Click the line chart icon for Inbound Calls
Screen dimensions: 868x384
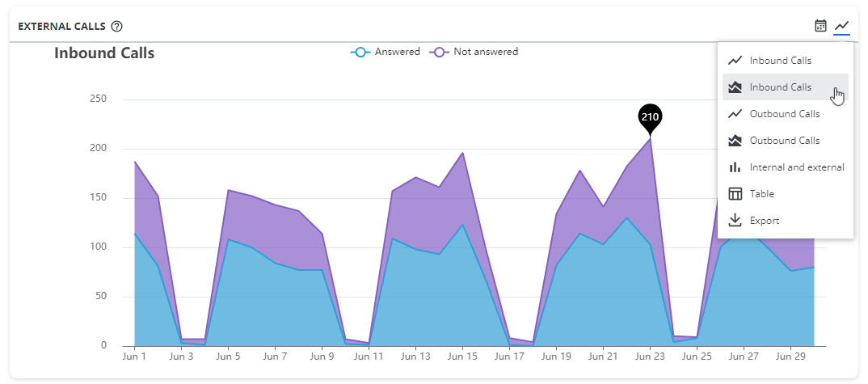pyautogui.click(x=735, y=61)
